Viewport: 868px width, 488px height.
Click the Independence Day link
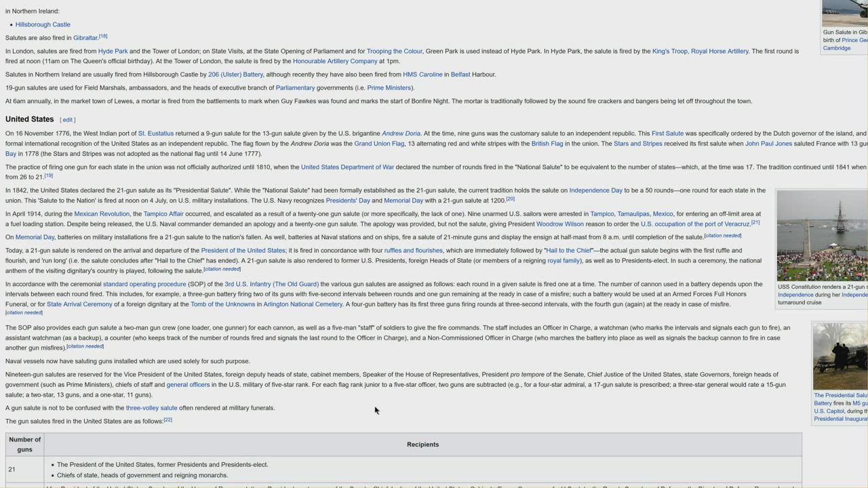click(595, 190)
